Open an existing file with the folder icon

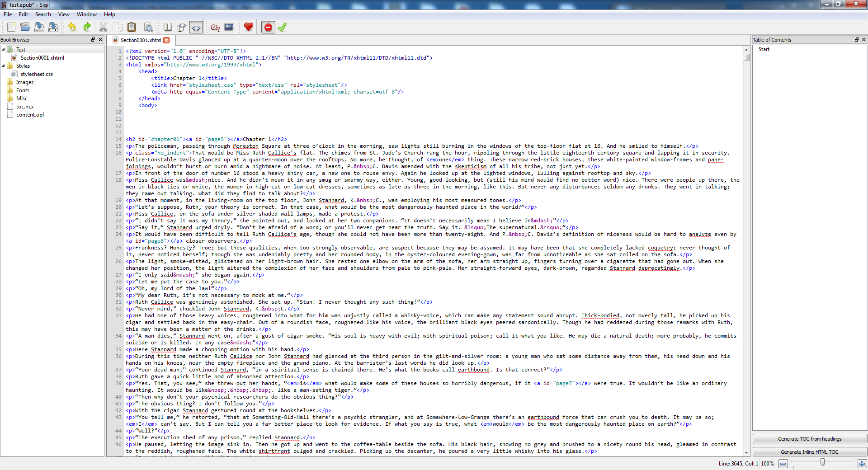(25, 27)
